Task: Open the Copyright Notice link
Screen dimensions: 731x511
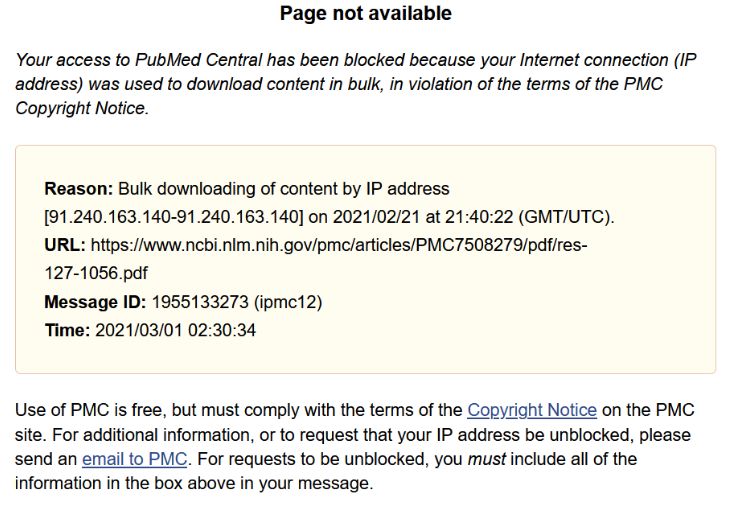Action: click(x=531, y=410)
